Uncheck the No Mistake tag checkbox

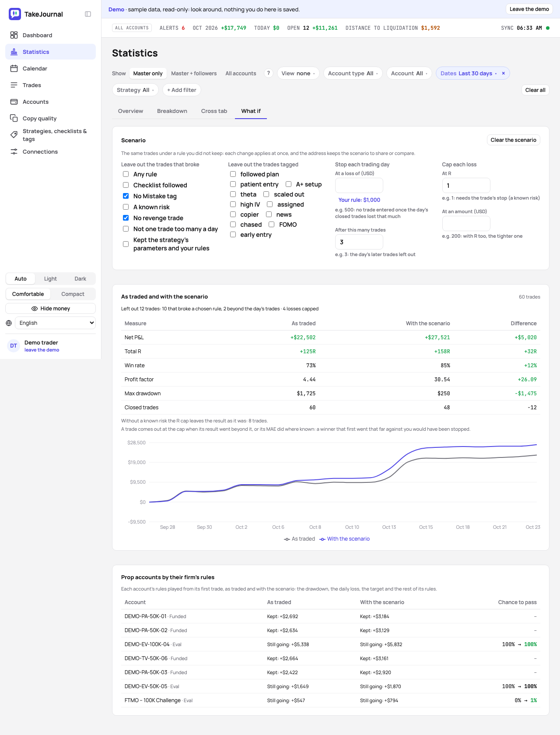point(126,196)
